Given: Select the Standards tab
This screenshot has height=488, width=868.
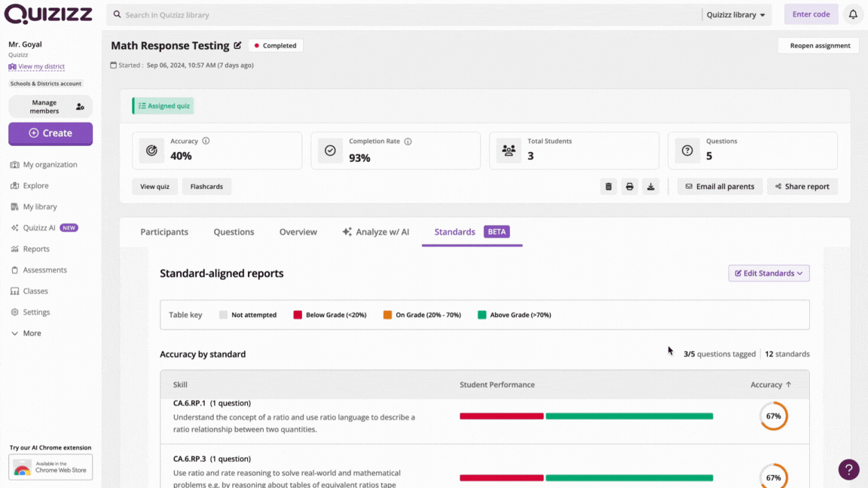Looking at the screenshot, I should click(472, 232).
